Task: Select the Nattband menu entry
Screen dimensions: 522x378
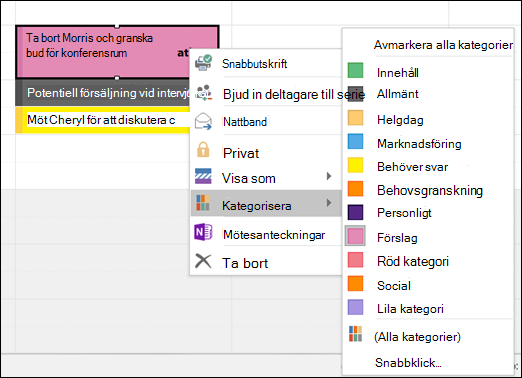Action: coord(266,122)
